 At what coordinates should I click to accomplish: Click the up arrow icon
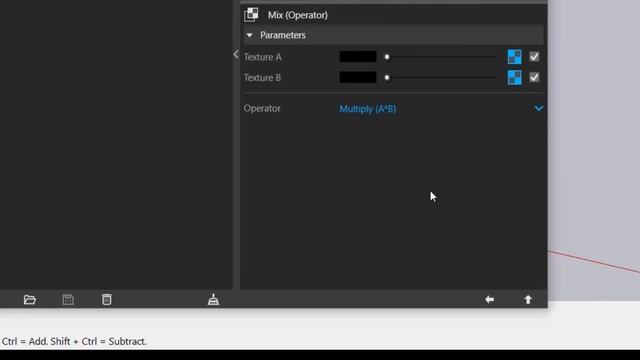tap(528, 300)
